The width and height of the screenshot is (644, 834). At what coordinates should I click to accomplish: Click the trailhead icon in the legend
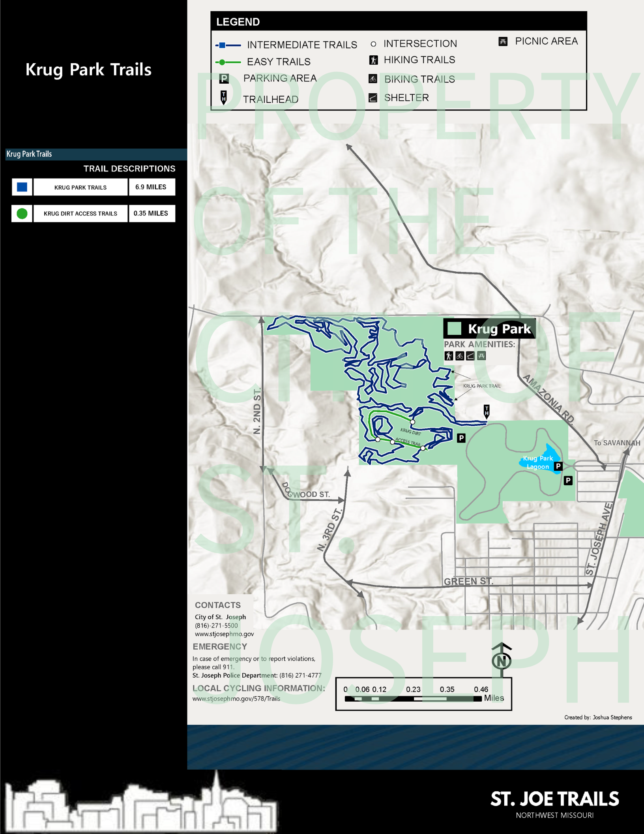224,97
